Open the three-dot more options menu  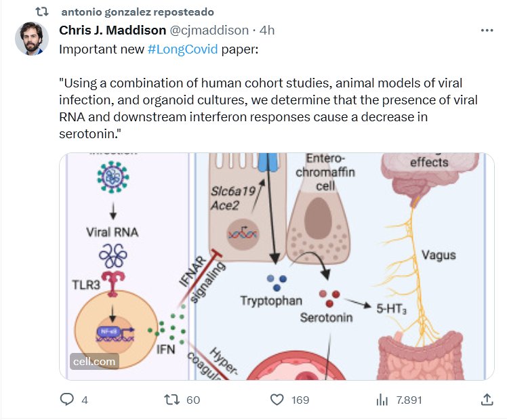(487, 30)
